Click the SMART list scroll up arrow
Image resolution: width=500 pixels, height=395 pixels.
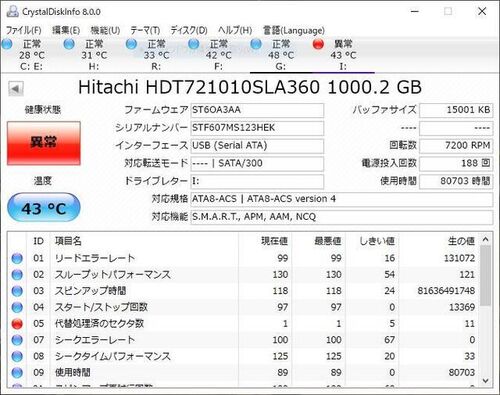[486, 239]
